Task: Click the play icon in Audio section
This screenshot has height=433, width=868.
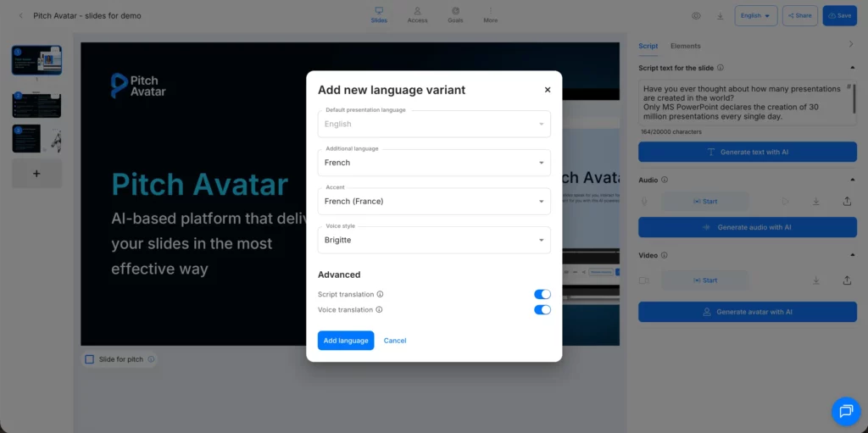Action: pyautogui.click(x=785, y=202)
